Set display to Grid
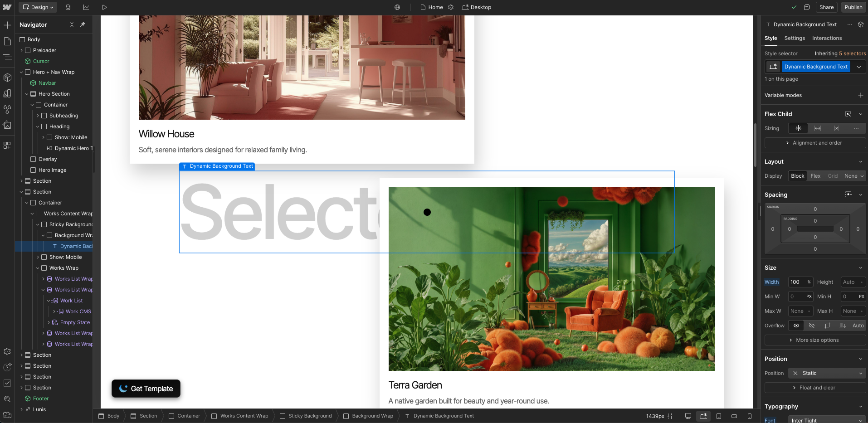Viewport: 868px width, 423px height. click(833, 176)
